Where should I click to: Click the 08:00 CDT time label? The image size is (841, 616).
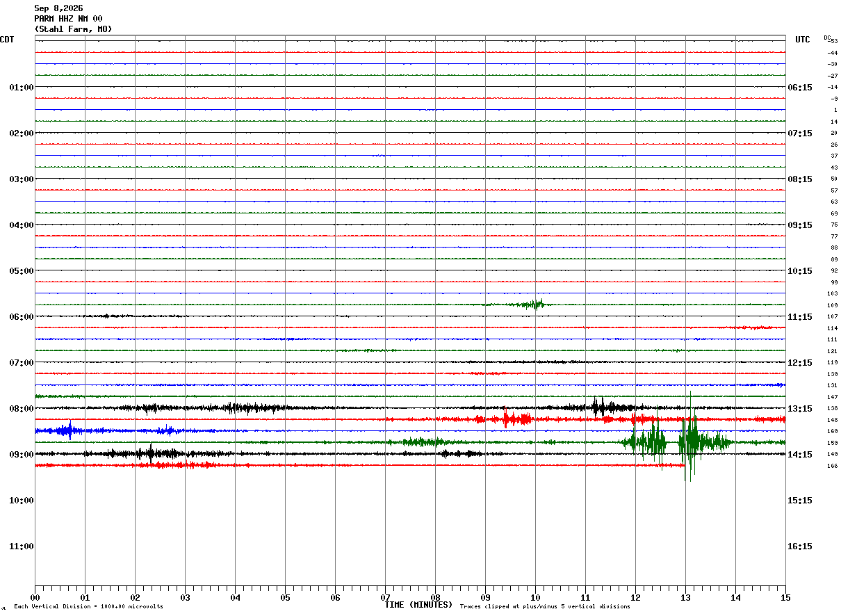tap(21, 409)
